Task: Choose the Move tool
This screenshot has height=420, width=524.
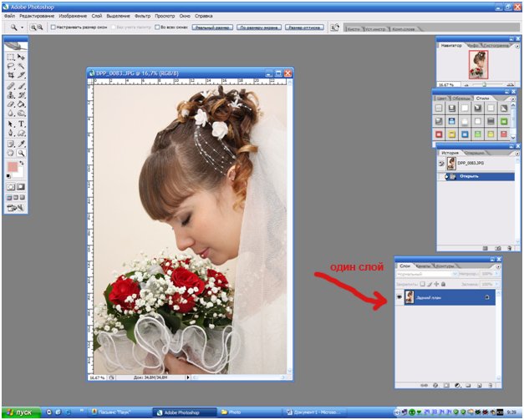Action: coord(21,58)
